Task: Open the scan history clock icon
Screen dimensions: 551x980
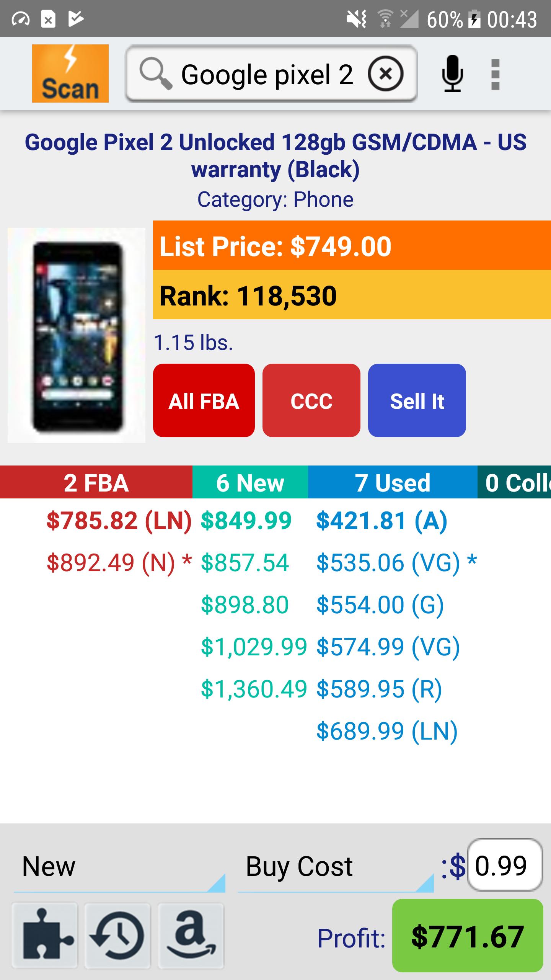Action: (117, 935)
